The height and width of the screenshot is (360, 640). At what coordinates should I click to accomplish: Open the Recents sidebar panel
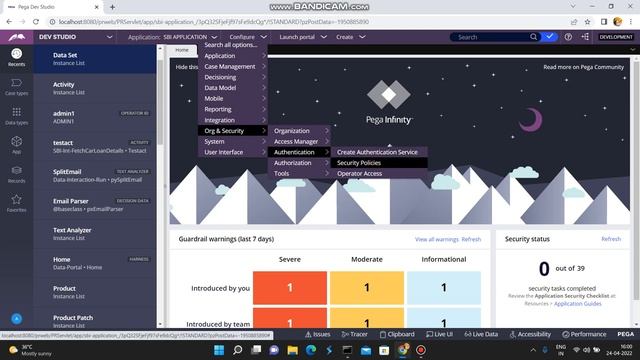(16, 57)
